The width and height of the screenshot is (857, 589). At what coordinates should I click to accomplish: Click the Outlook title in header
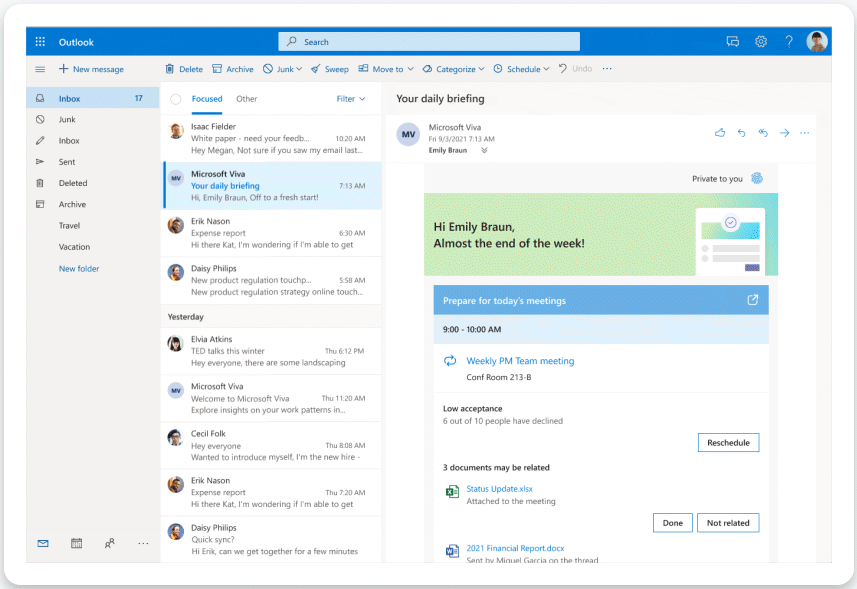tap(76, 42)
